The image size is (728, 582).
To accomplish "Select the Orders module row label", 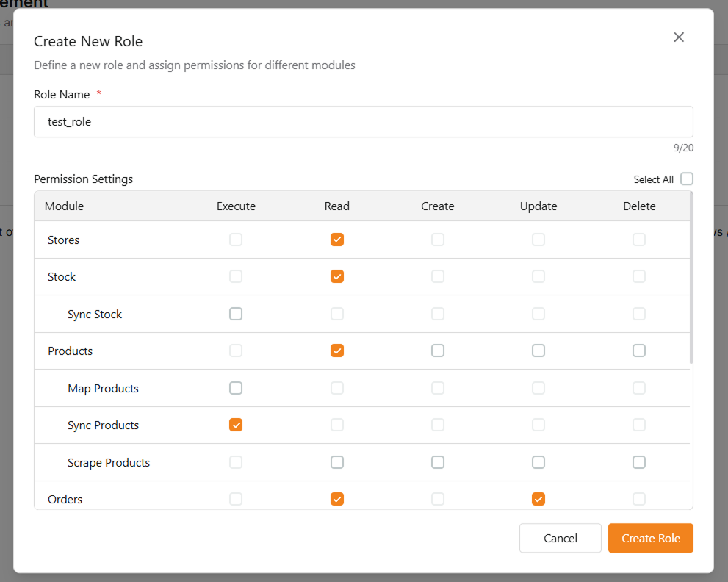I will pos(65,500).
